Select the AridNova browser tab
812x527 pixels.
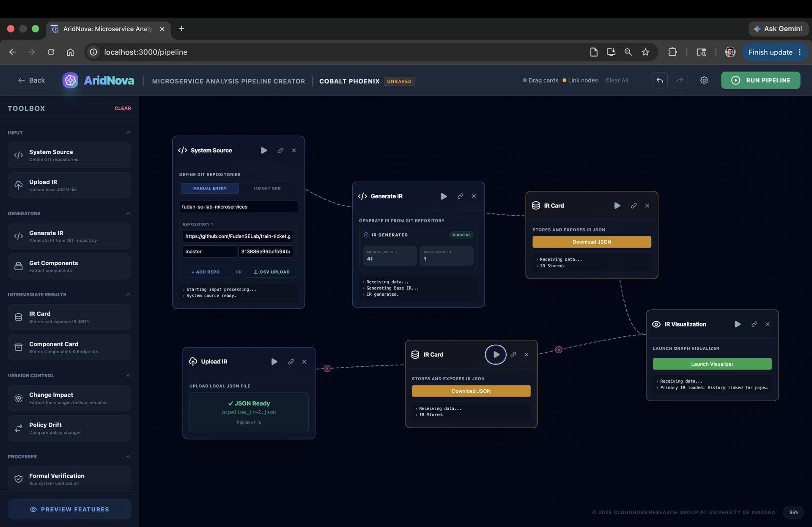108,29
